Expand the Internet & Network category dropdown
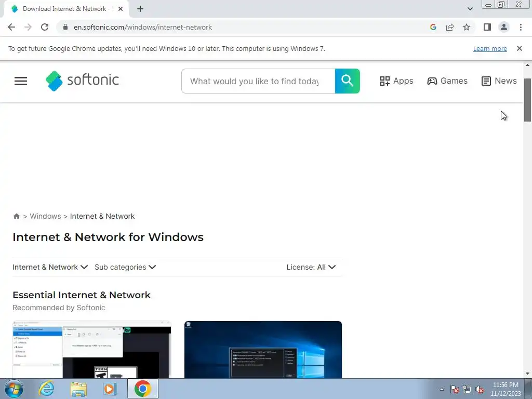The height and width of the screenshot is (399, 532). point(50,267)
